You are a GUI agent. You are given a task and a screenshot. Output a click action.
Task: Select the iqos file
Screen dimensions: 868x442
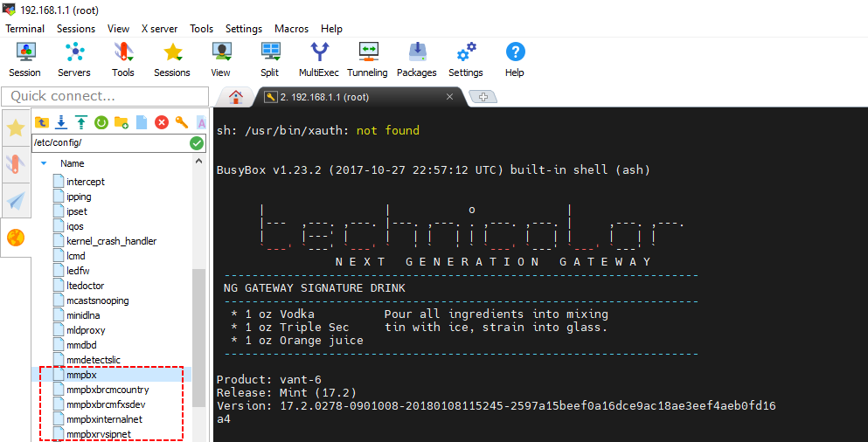[75, 226]
